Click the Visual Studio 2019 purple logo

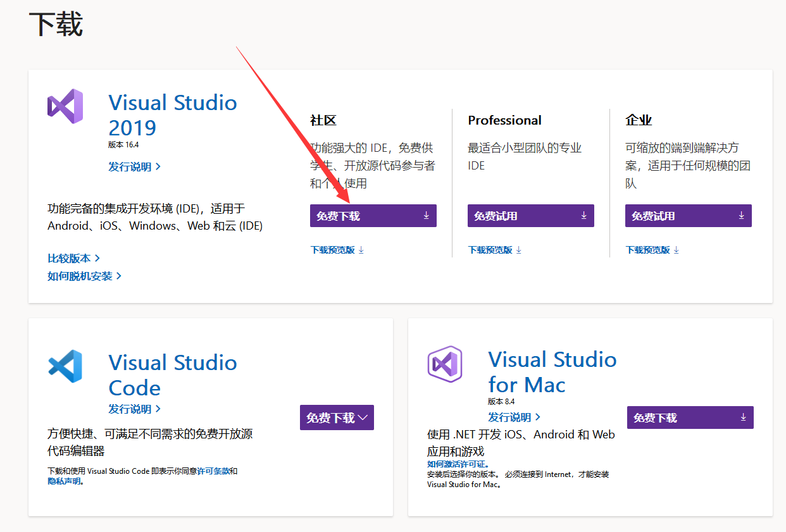65,106
